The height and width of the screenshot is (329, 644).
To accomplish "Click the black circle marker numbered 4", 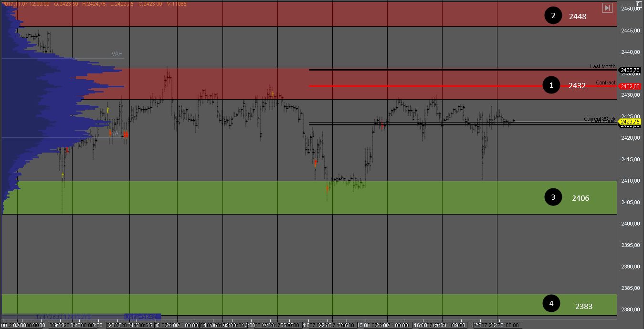I will tap(551, 303).
